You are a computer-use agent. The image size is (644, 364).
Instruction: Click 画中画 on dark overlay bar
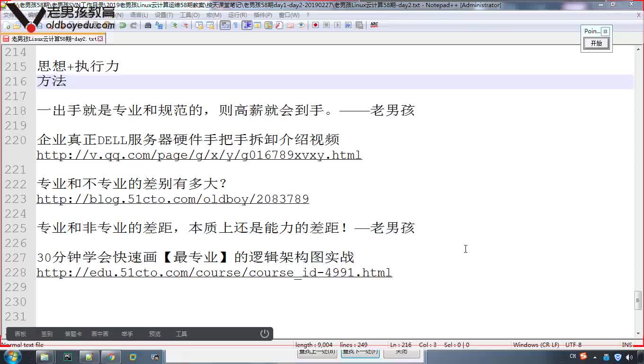click(x=100, y=334)
